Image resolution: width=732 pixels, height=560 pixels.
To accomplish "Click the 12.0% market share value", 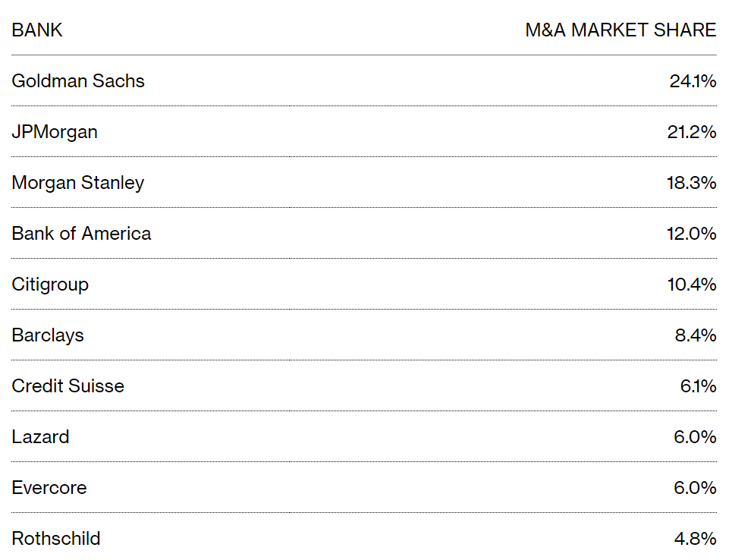I will click(692, 234).
